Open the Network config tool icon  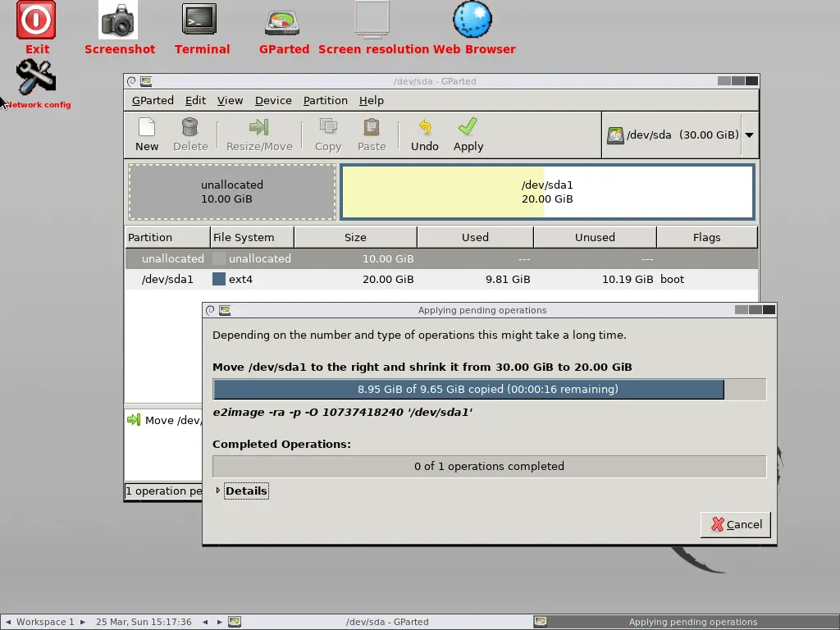(x=36, y=76)
